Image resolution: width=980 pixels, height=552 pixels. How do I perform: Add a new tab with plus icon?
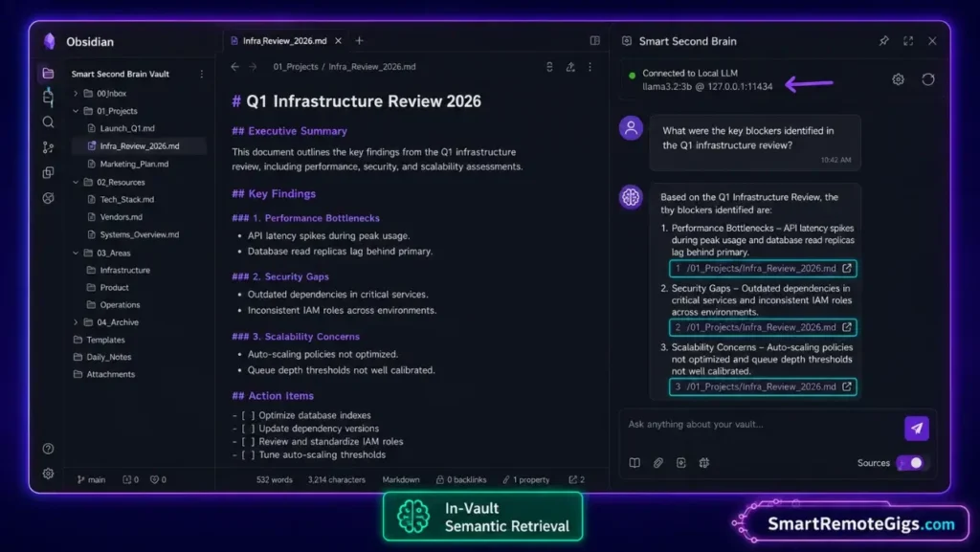[x=360, y=40]
